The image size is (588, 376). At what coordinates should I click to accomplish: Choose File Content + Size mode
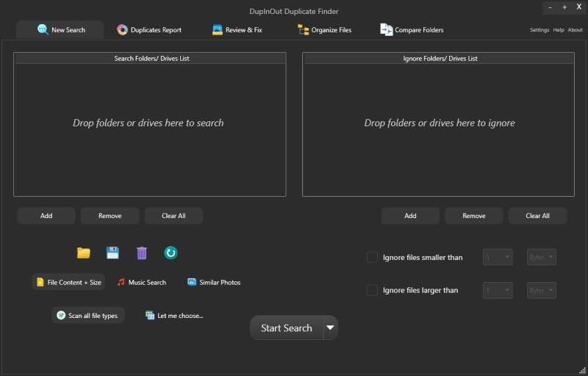68,282
